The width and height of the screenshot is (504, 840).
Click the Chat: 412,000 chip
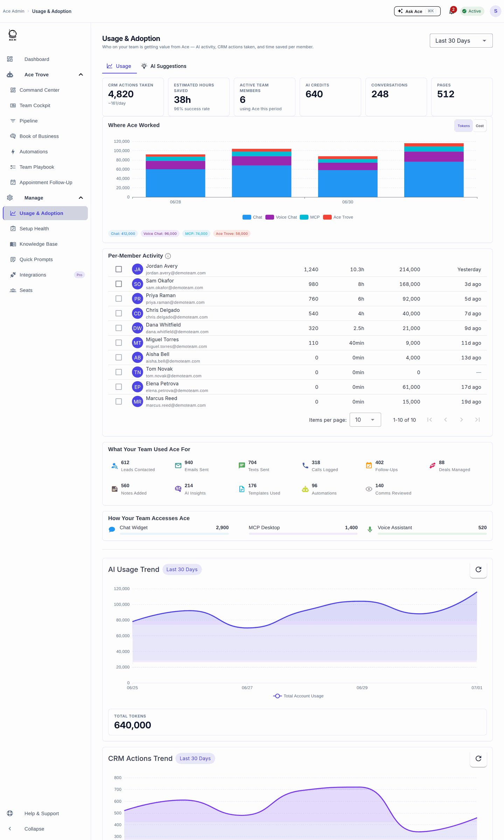coord(123,233)
